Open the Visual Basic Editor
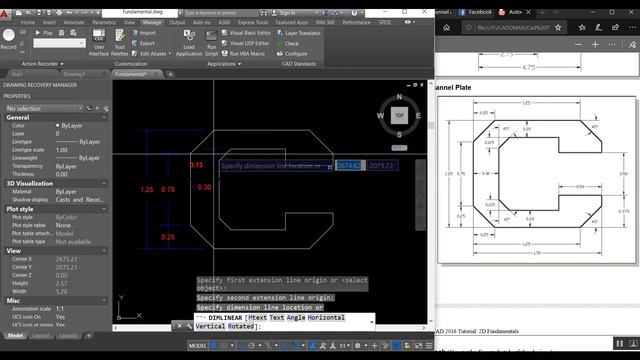Viewport: 640px width, 360px height. pyautogui.click(x=246, y=33)
